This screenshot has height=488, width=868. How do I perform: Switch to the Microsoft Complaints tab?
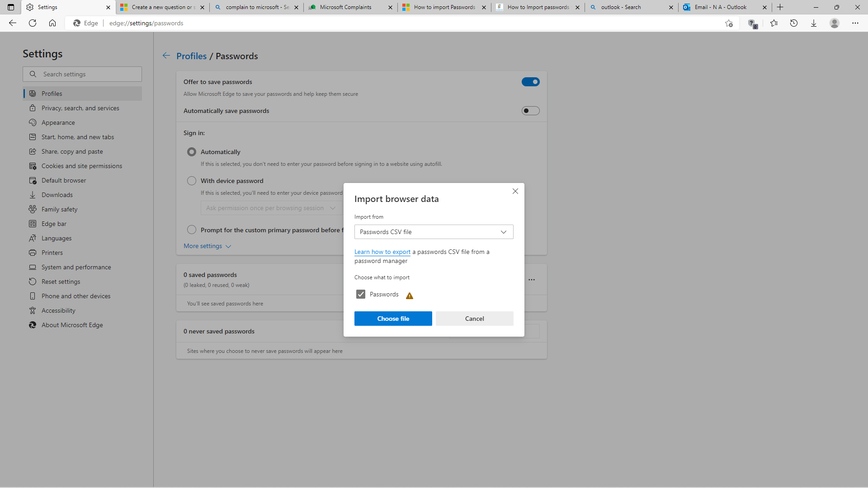tap(346, 7)
